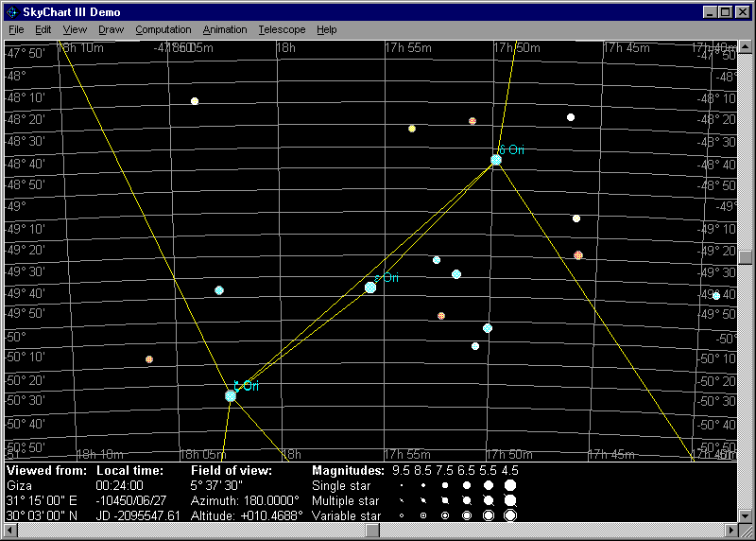This screenshot has width=756, height=541.
Task: Click the δ Ori star marker
Action: 496,160
